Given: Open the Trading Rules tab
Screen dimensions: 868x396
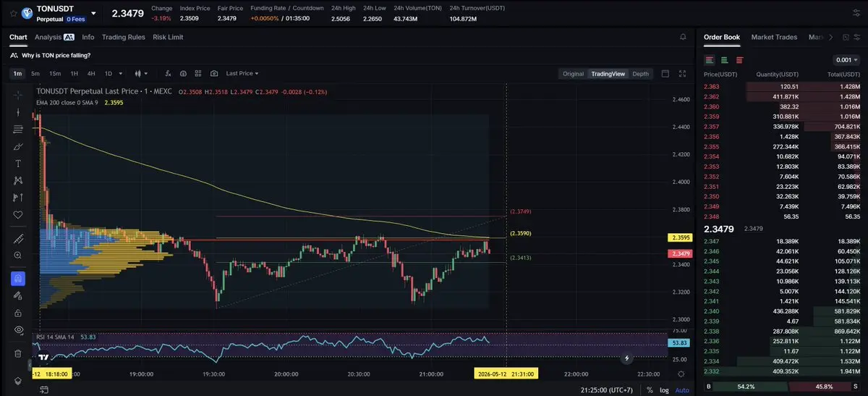Looking at the screenshot, I should (x=123, y=37).
